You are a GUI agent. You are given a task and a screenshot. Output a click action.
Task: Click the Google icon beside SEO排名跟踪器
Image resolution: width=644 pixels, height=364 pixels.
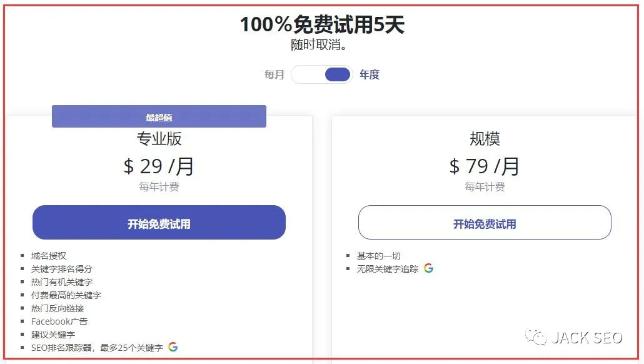tap(173, 347)
